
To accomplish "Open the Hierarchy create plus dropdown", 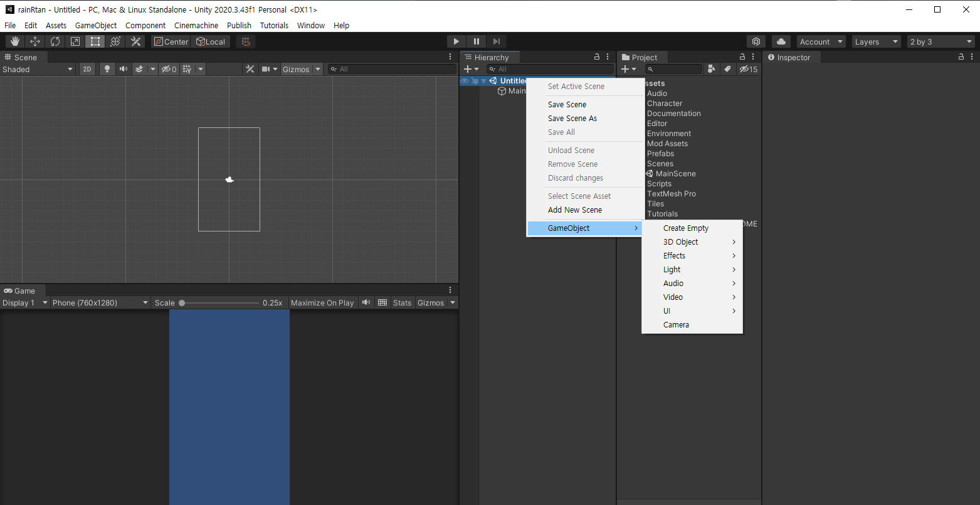I will 471,69.
